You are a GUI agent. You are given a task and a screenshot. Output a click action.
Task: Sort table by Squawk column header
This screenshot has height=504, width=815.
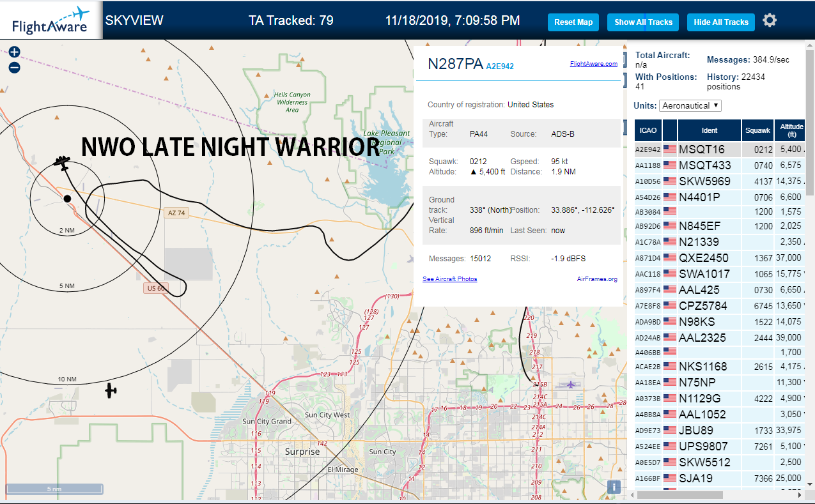click(757, 130)
